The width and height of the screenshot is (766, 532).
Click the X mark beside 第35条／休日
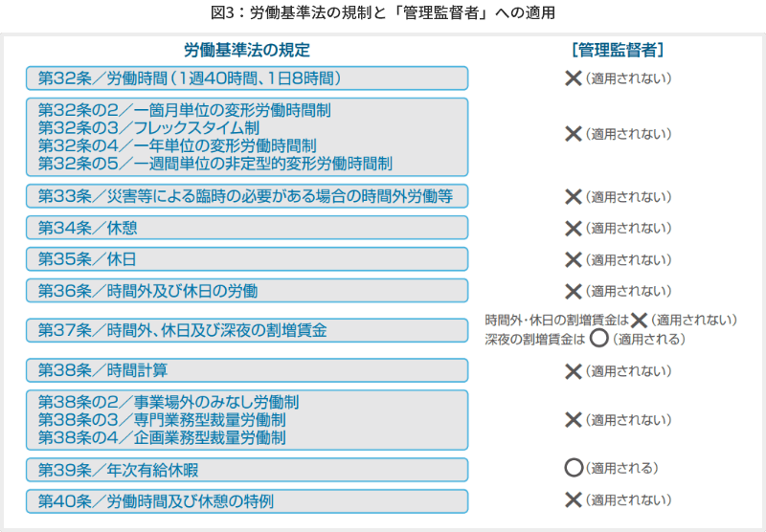coord(573,259)
